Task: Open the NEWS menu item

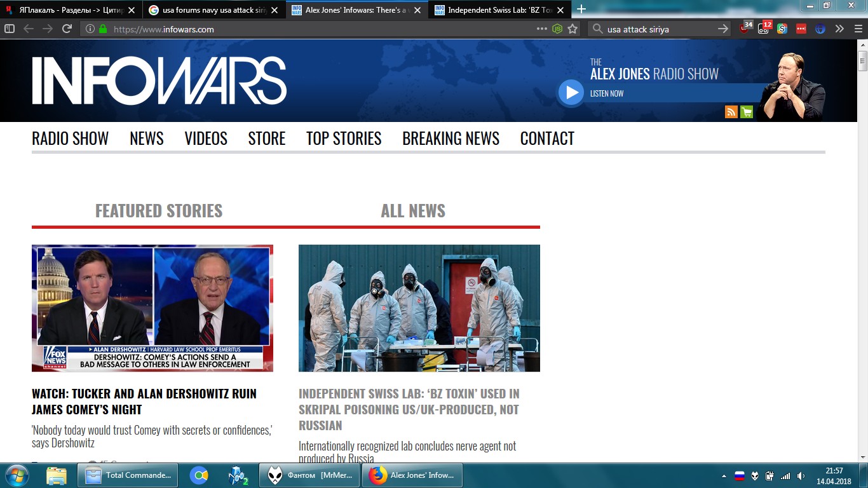Action: coord(147,139)
